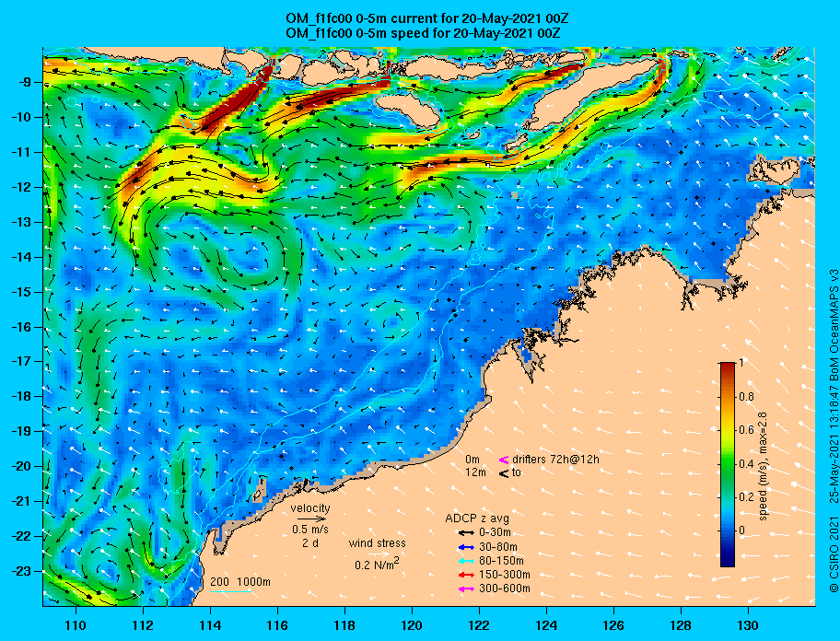Click the latitude label '-11'
The height and width of the screenshot is (641, 840).
24,153
